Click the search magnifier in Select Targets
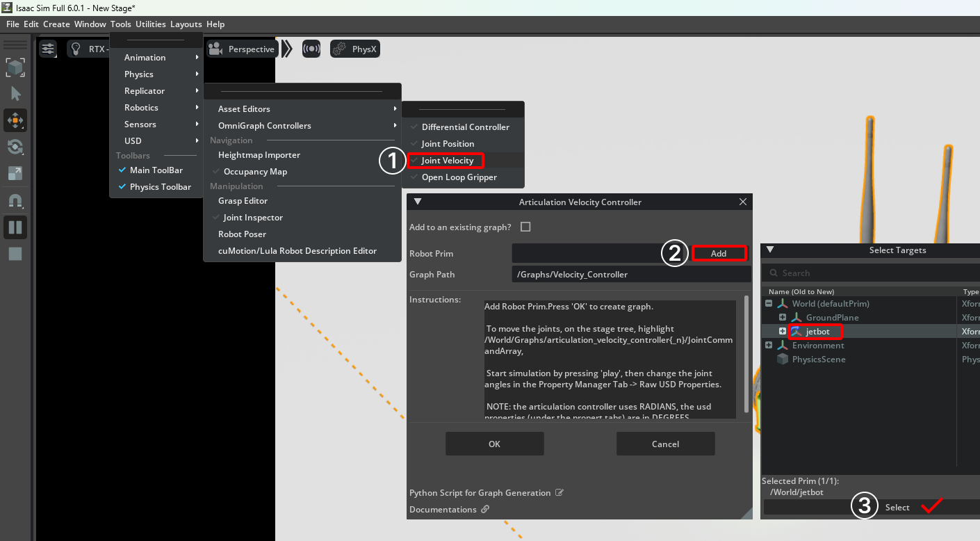This screenshot has width=980, height=541. (x=772, y=273)
